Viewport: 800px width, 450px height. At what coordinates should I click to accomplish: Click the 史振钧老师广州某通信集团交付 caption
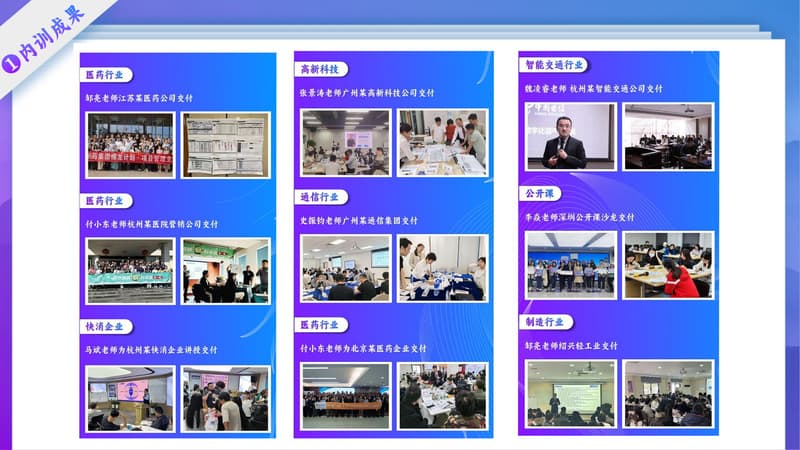pos(359,220)
